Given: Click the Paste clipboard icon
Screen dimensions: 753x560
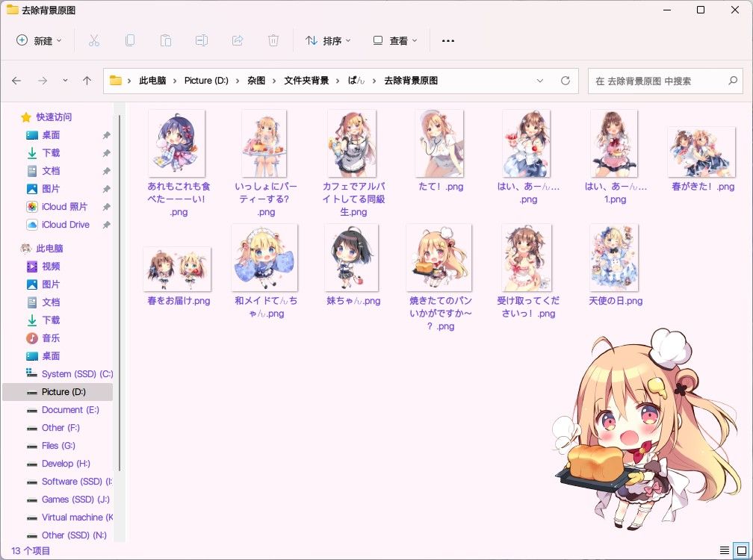Looking at the screenshot, I should (166, 41).
